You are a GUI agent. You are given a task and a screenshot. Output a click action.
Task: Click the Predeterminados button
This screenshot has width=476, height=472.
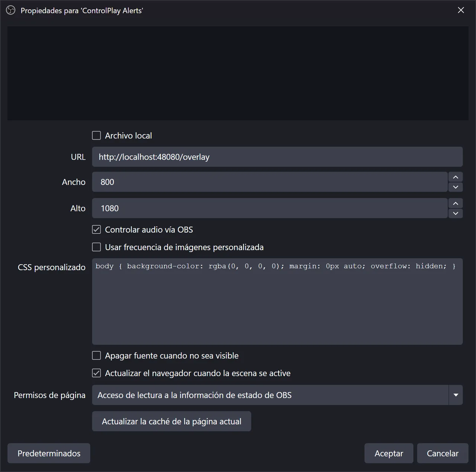pyautogui.click(x=49, y=453)
